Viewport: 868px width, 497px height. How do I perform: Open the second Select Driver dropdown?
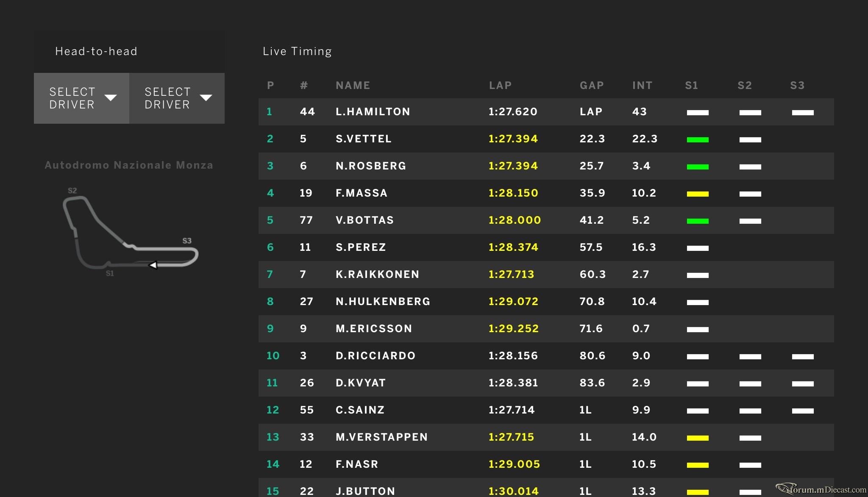coord(177,98)
